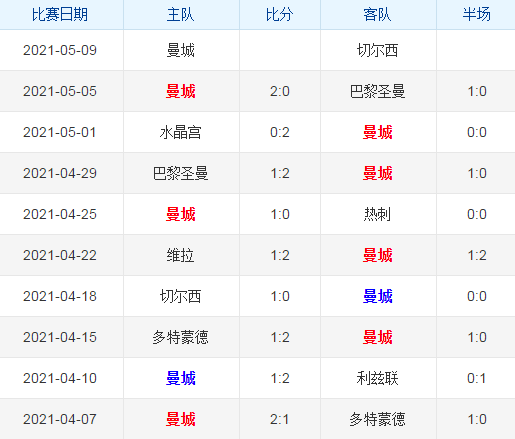Click the 比分 column header

[x=280, y=15]
